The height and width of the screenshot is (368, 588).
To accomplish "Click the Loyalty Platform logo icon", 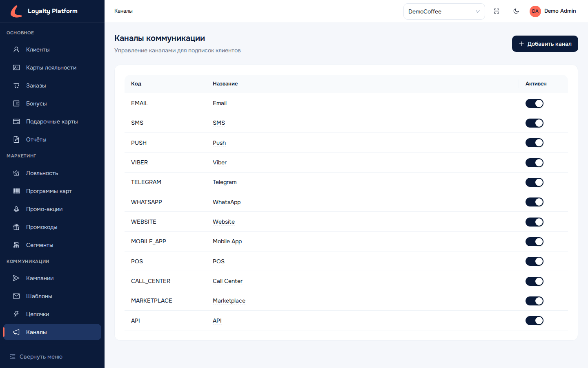I will coord(16,11).
